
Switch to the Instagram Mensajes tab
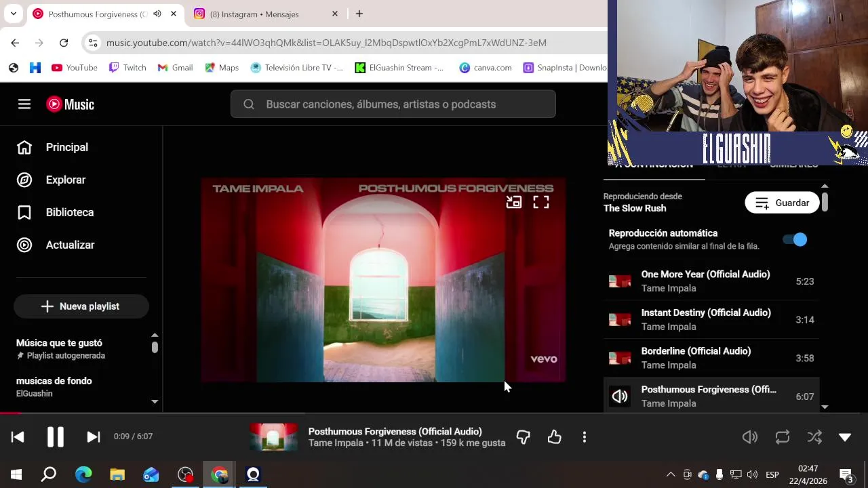[264, 14]
